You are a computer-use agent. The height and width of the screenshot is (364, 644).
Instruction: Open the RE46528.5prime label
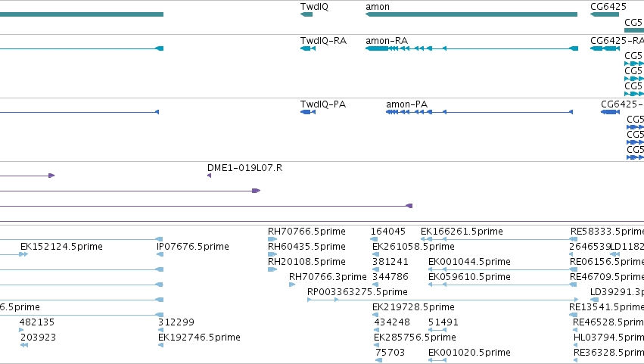608,322
